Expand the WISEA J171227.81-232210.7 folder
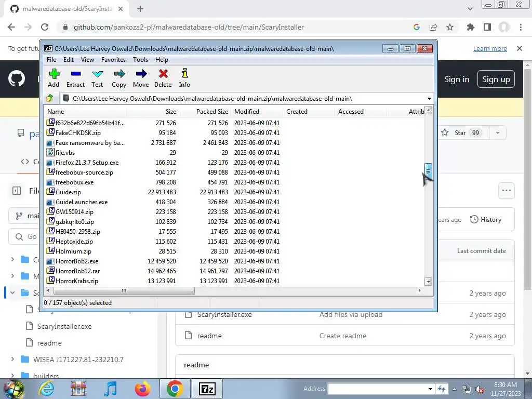Image resolution: width=532 pixels, height=399 pixels. (x=12, y=360)
